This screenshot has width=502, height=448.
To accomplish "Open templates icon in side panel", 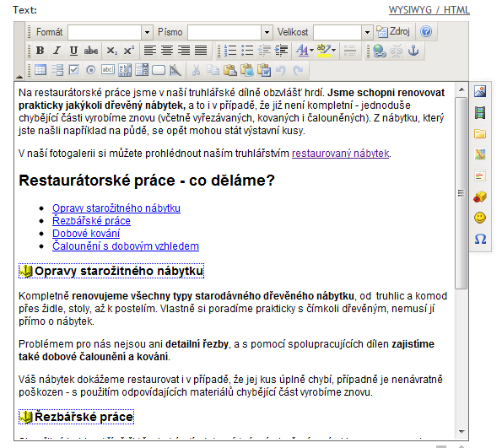I will [x=480, y=175].
